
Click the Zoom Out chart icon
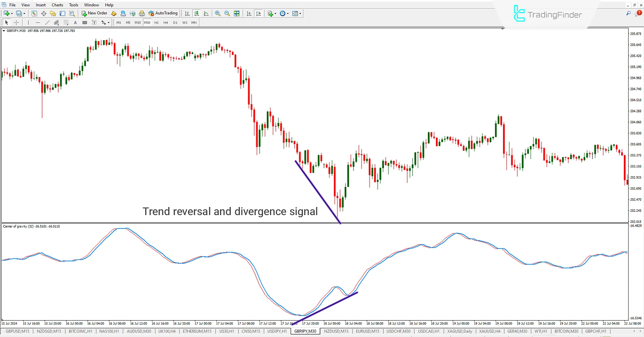(x=227, y=13)
